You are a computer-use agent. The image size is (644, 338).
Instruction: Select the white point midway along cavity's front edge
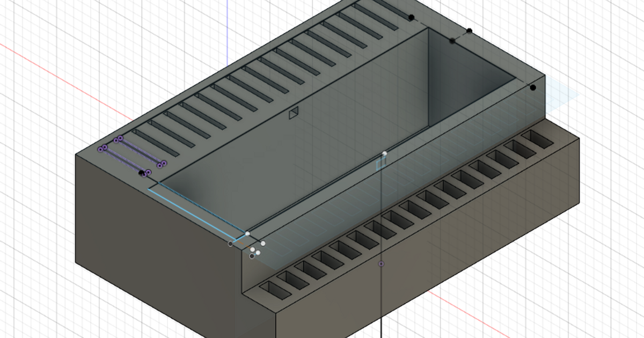[384, 154]
